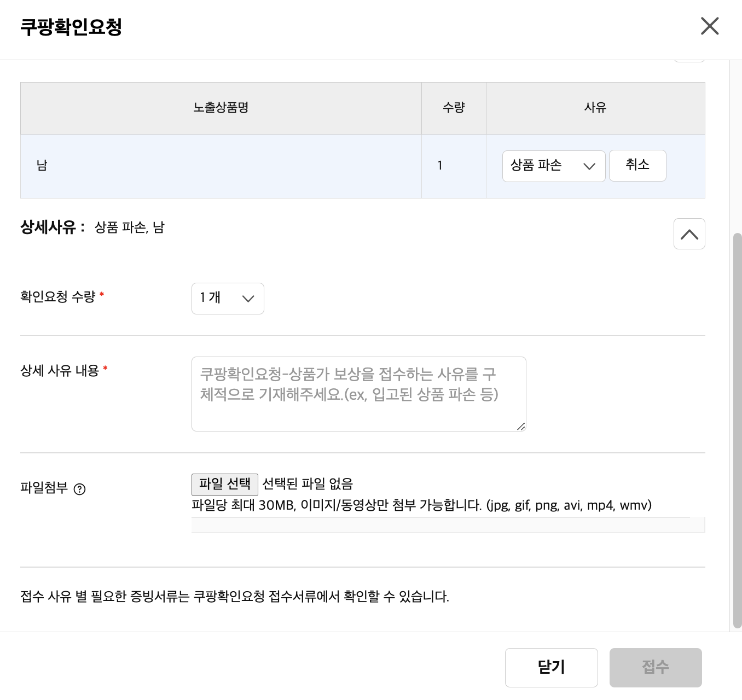
Task: Open the 확인요청 수량 1개 dropdown
Action: (228, 298)
